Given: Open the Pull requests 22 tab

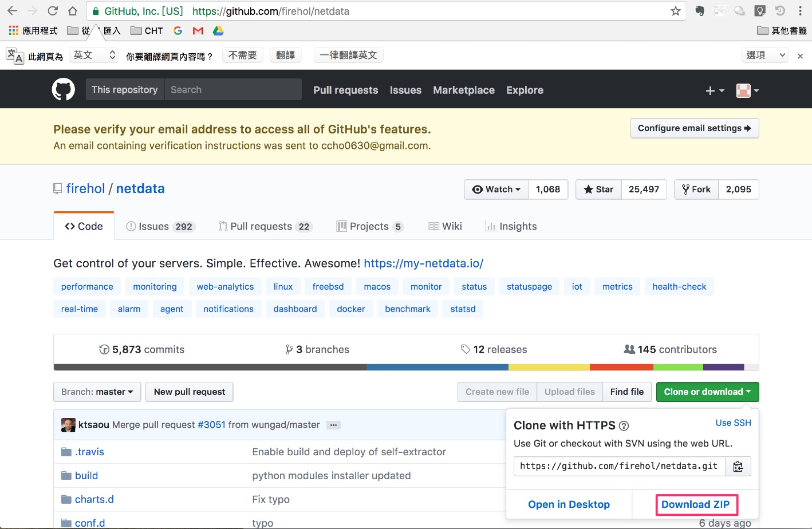Looking at the screenshot, I should click(x=265, y=226).
